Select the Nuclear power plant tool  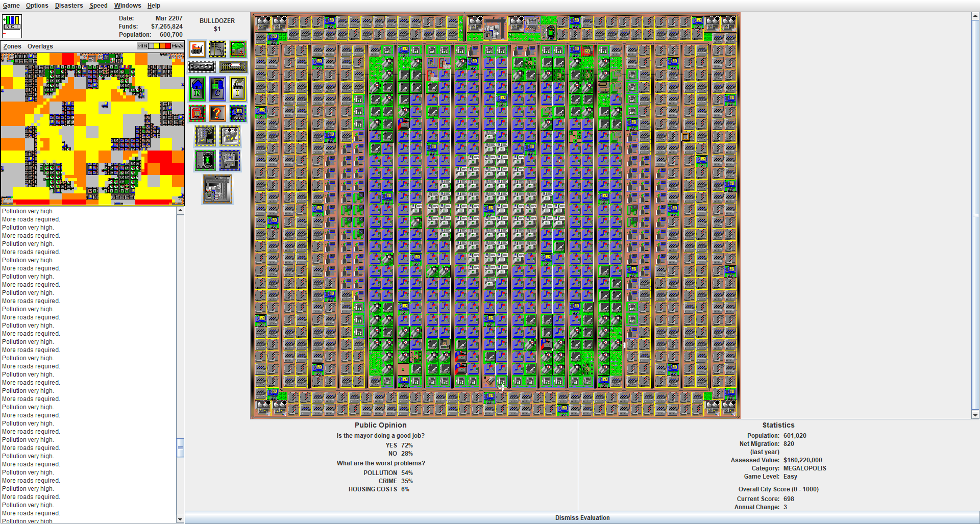[230, 136]
